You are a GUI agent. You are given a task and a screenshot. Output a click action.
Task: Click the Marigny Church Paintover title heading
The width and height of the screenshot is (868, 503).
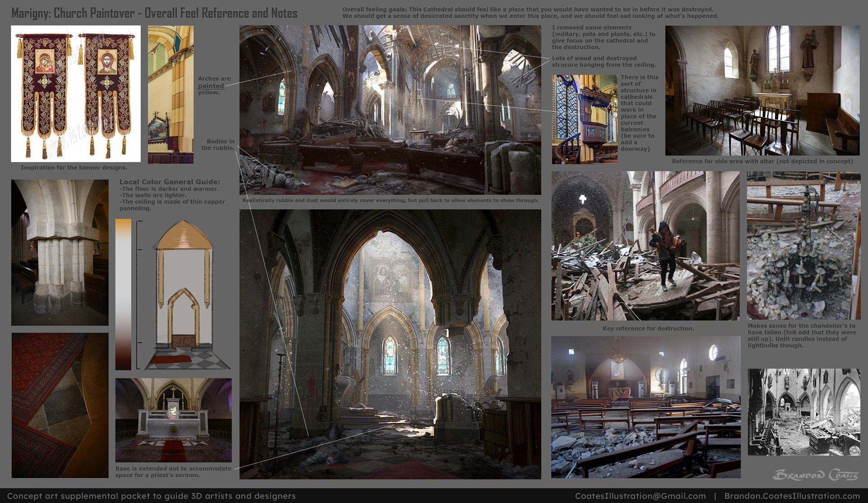coord(154,13)
